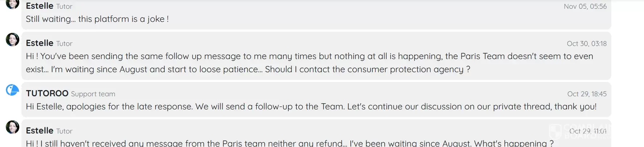Click Estelle's avatar beside the consumer protection message

[x=12, y=39]
